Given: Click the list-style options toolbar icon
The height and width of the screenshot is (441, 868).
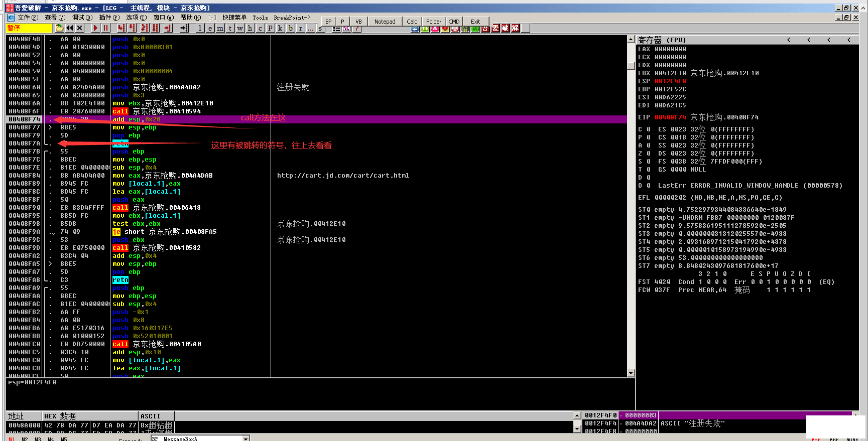Looking at the screenshot, I should pyautogui.click(x=336, y=29).
